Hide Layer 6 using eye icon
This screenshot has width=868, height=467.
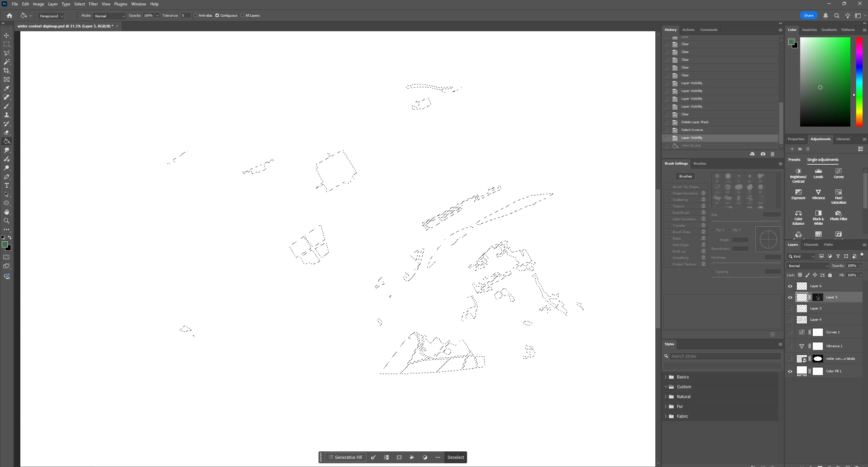tap(790, 286)
